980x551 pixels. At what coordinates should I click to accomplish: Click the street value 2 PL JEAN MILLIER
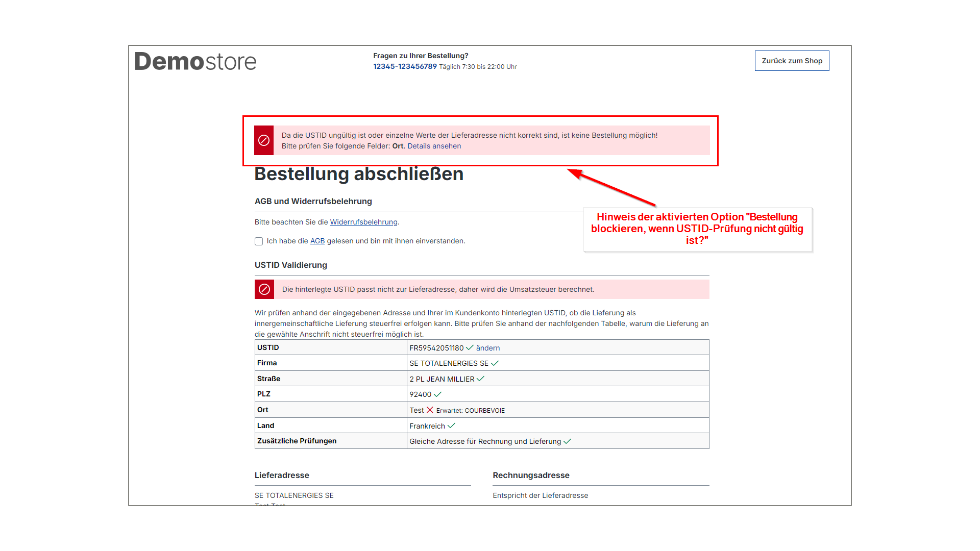click(x=442, y=379)
